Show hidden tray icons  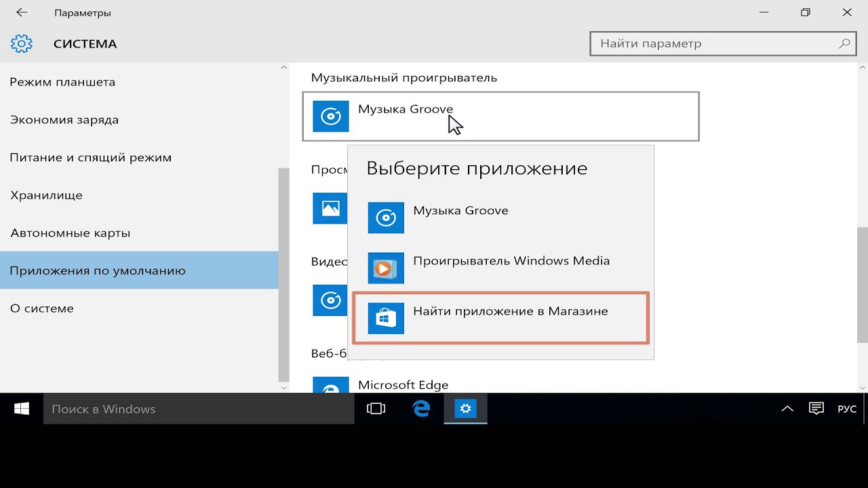[x=787, y=409]
